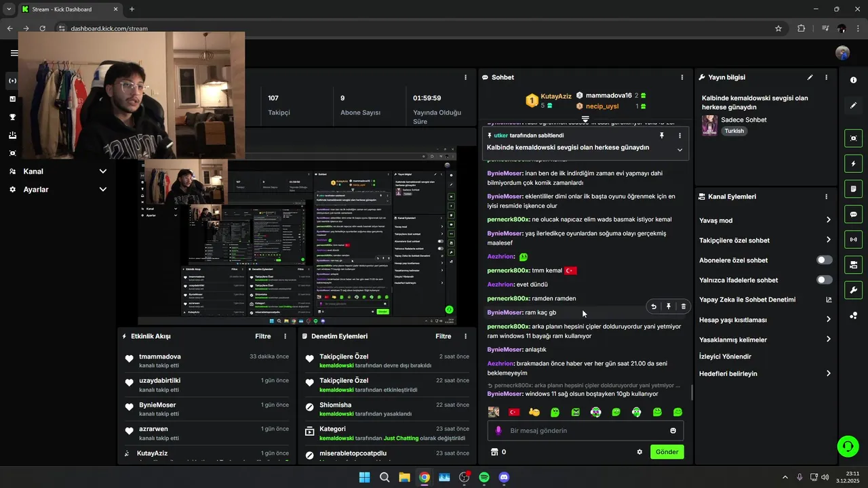Open chat settings gear next to Gönder
Screen dimensions: 868x488
pos(639,452)
